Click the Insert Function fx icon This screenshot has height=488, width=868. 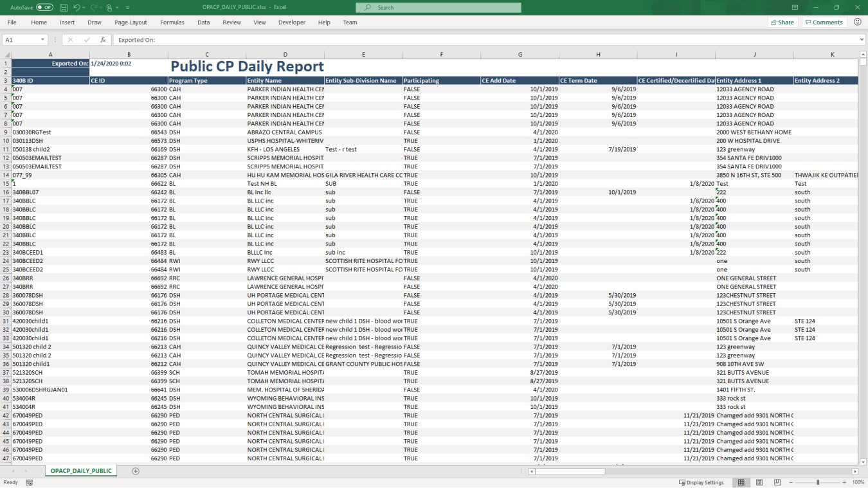102,40
